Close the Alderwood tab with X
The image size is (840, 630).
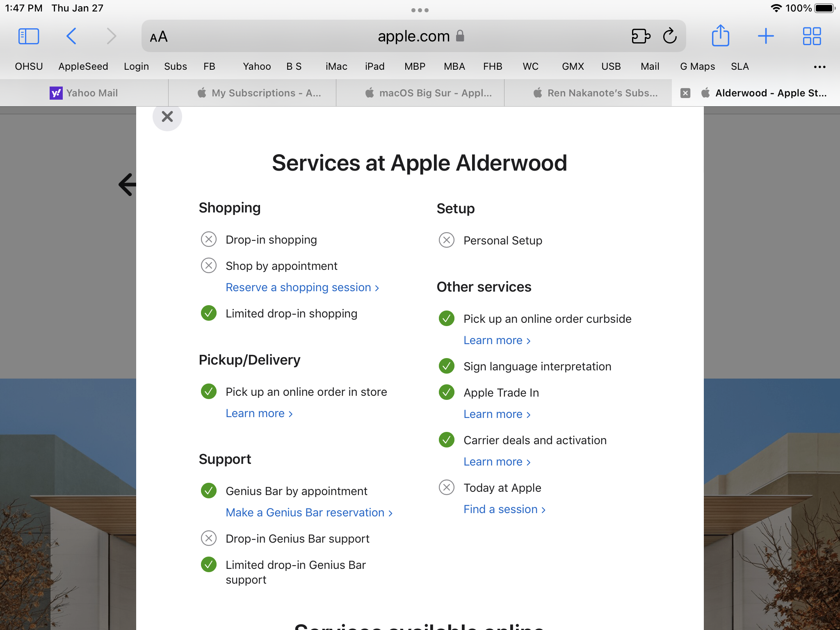685,93
